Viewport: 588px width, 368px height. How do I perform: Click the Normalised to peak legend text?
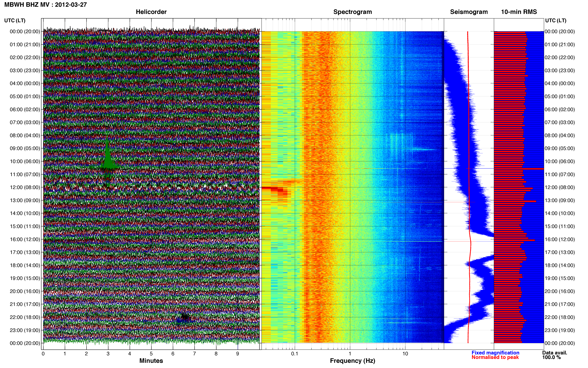(x=495, y=357)
